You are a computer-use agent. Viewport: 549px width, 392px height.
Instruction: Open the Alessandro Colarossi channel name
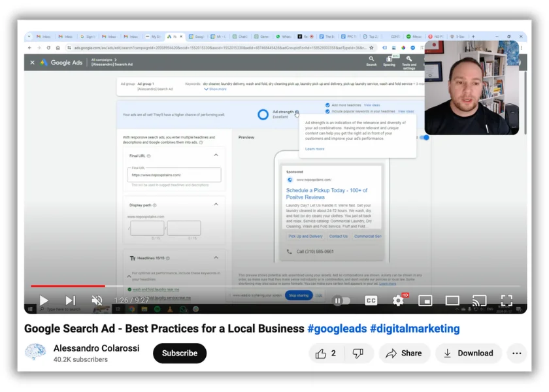(96, 348)
